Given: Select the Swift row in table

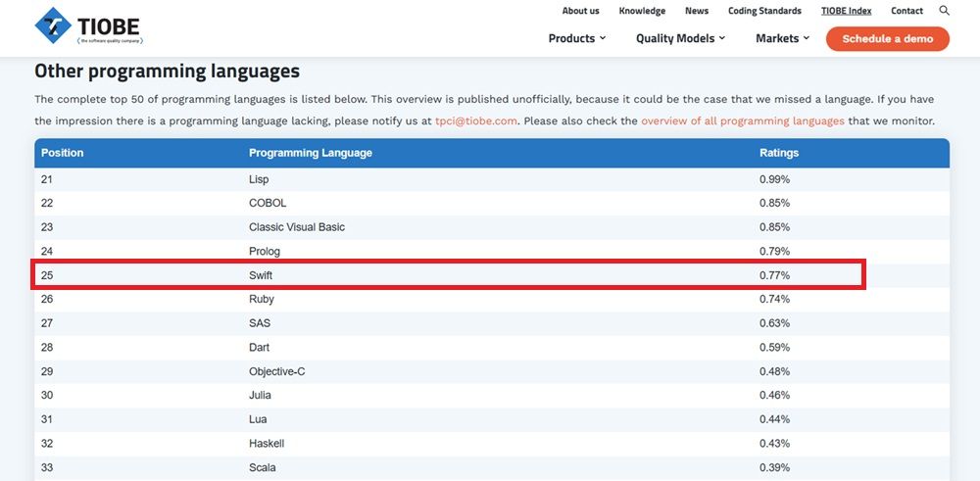Looking at the screenshot, I should coord(261,275).
